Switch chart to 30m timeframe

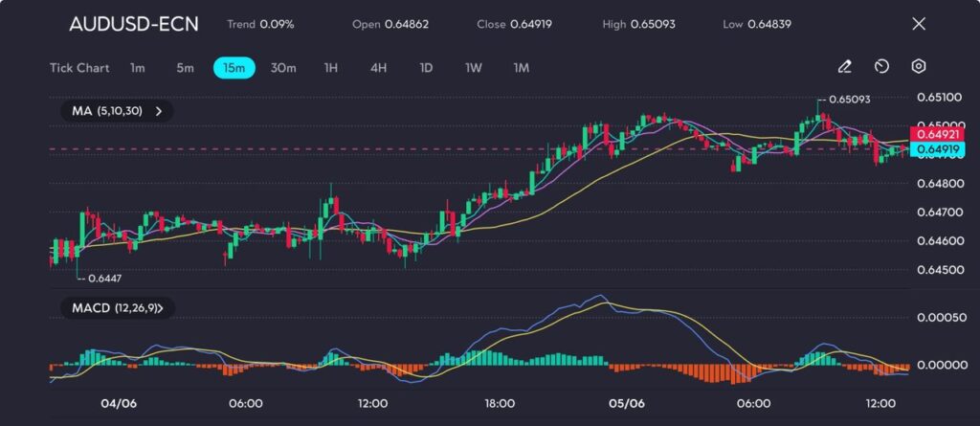click(283, 68)
